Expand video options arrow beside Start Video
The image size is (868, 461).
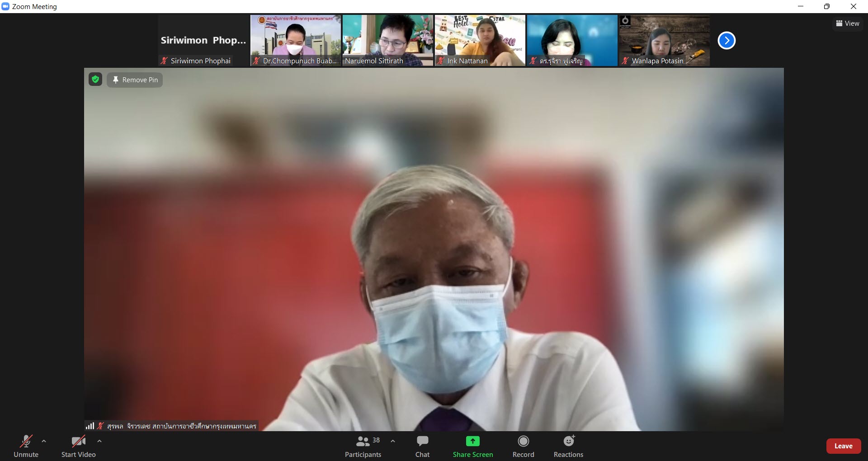coord(99,441)
